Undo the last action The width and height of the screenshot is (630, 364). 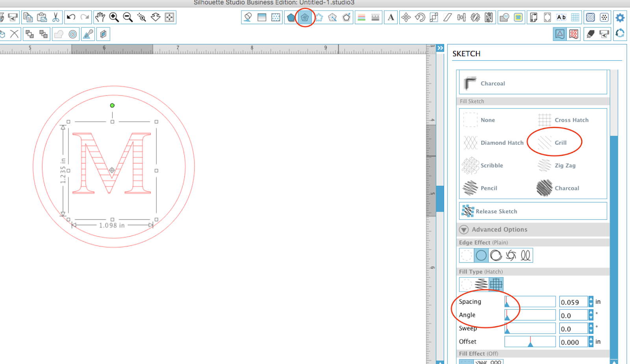71,17
